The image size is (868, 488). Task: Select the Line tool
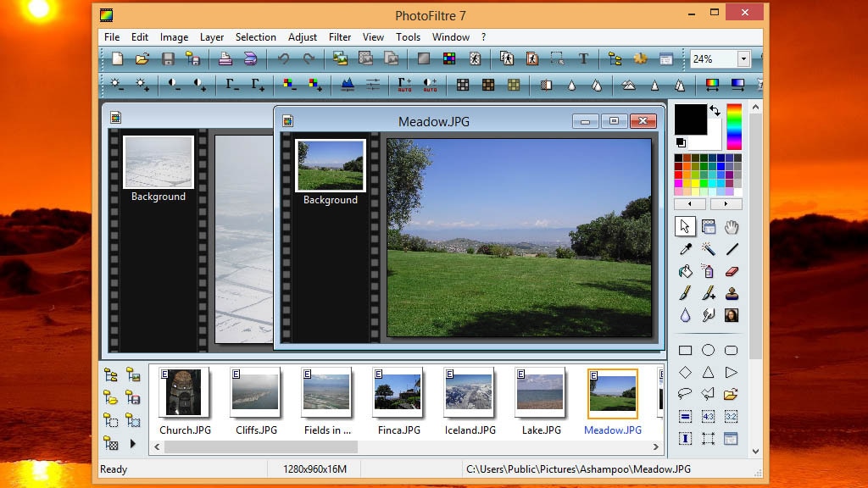pyautogui.click(x=732, y=250)
